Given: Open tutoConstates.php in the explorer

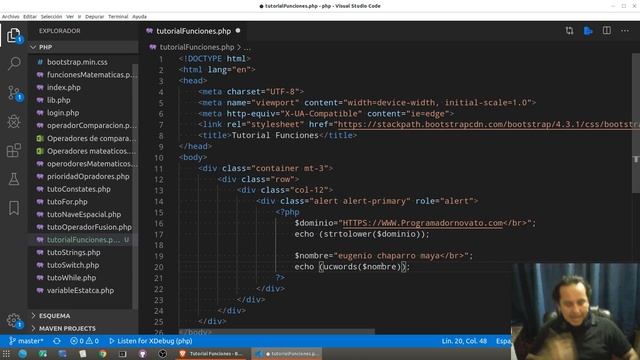Looking at the screenshot, I should coord(79,189).
